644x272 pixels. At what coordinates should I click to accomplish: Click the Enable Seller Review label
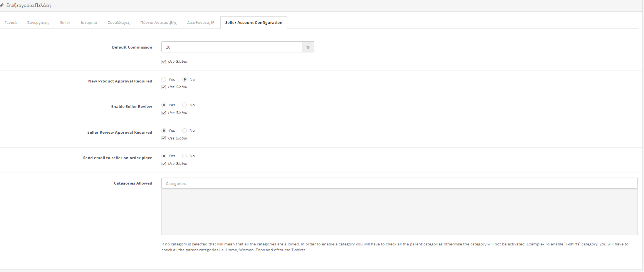click(x=132, y=107)
